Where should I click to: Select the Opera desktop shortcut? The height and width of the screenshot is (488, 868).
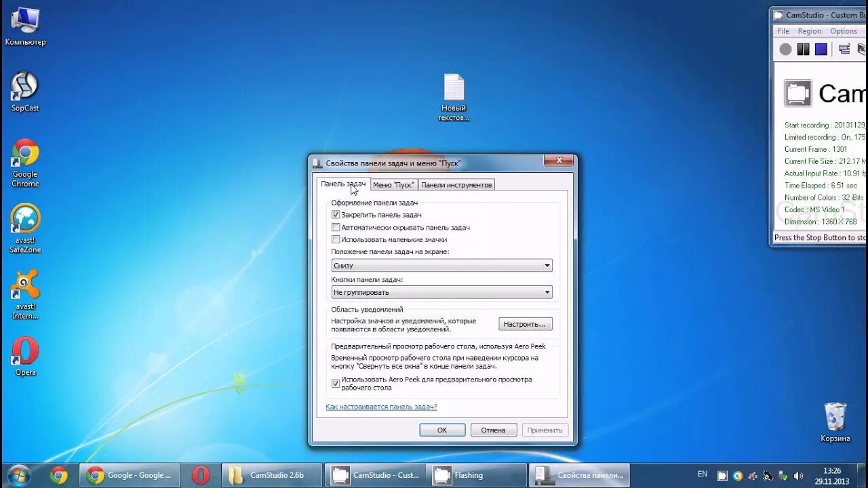pyautogui.click(x=25, y=357)
